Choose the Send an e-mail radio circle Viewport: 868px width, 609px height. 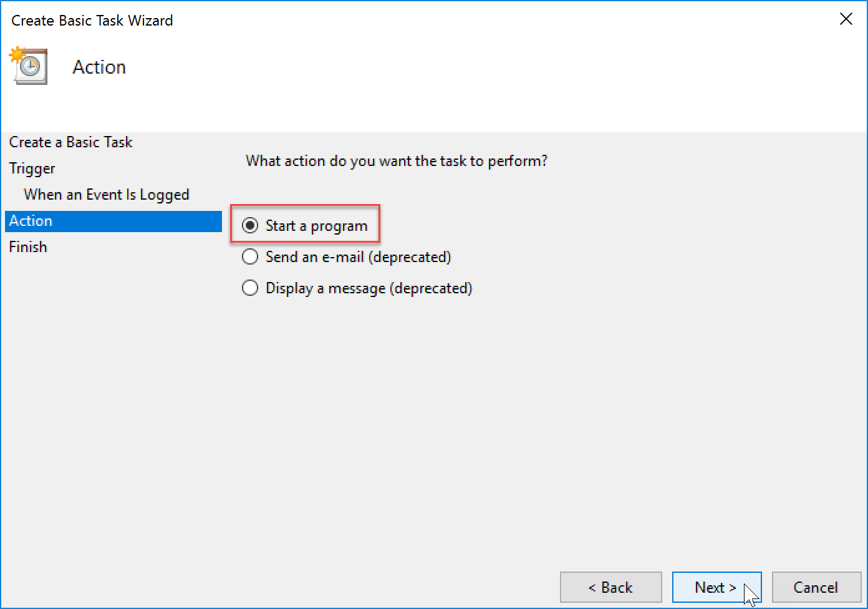250,256
